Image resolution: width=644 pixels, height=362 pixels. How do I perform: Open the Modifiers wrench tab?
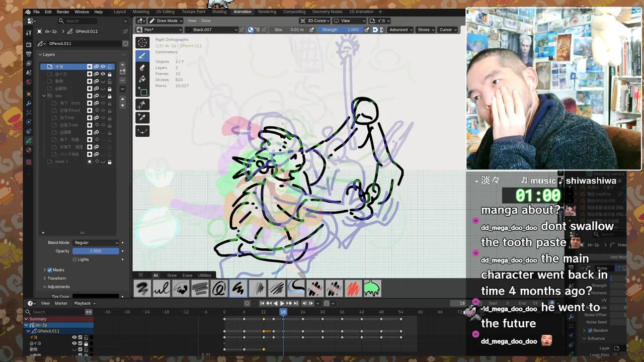point(29,104)
